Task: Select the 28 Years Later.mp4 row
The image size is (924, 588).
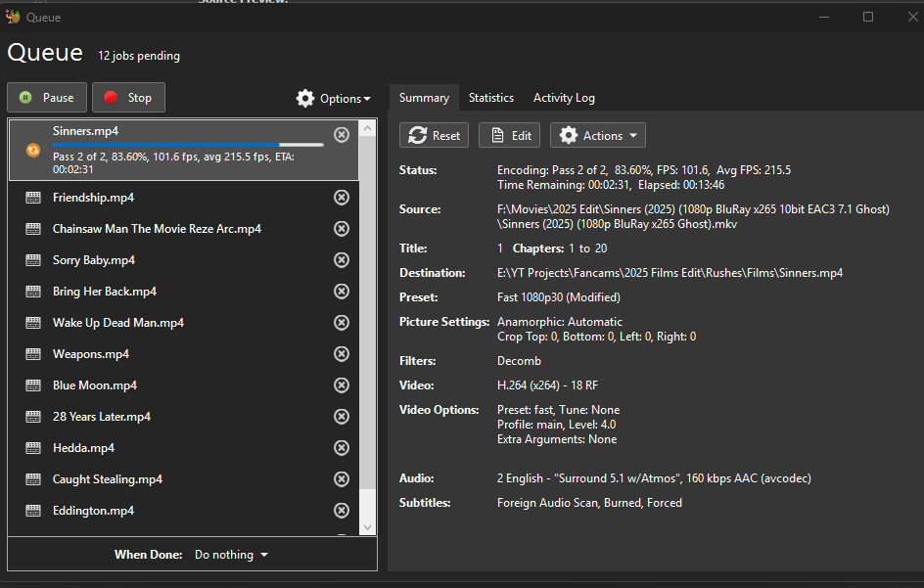Action: 183,417
